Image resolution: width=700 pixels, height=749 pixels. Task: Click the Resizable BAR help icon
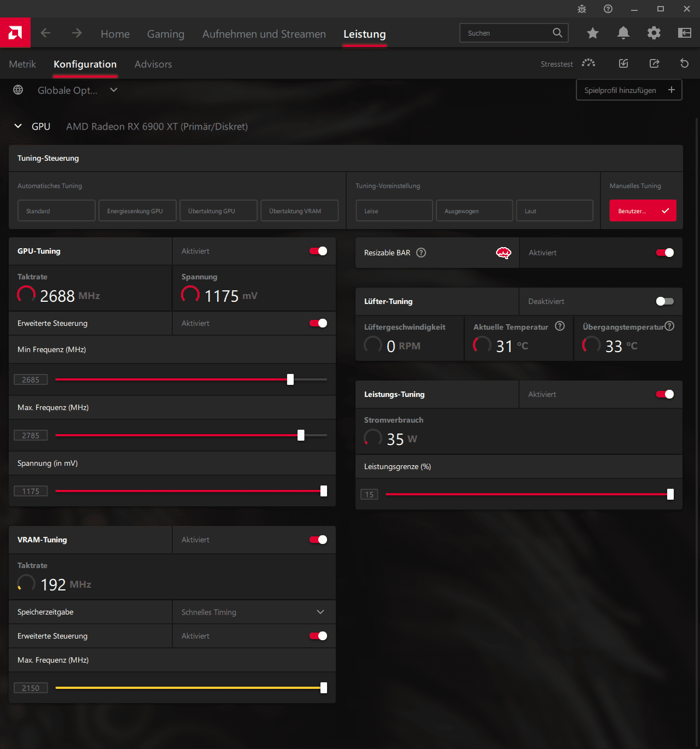coord(421,253)
